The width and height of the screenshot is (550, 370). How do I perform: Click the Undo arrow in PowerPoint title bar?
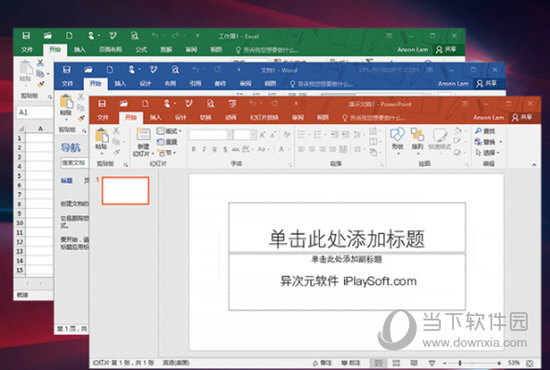pyautogui.click(x=253, y=103)
